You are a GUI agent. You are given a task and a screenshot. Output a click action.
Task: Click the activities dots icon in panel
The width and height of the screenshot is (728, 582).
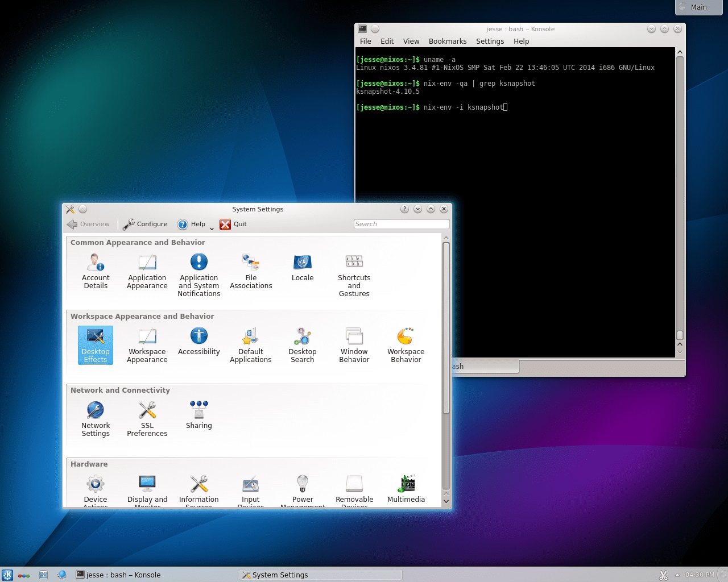coord(24,575)
